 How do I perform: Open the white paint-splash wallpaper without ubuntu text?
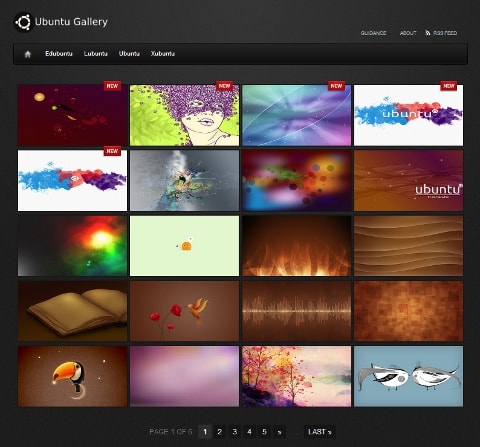(x=72, y=180)
